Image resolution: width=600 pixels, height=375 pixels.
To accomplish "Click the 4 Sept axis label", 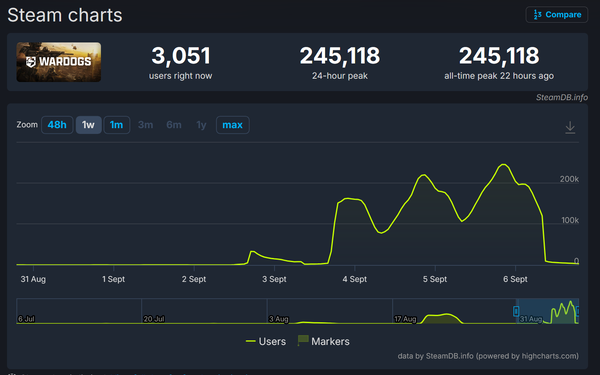I will coord(355,279).
